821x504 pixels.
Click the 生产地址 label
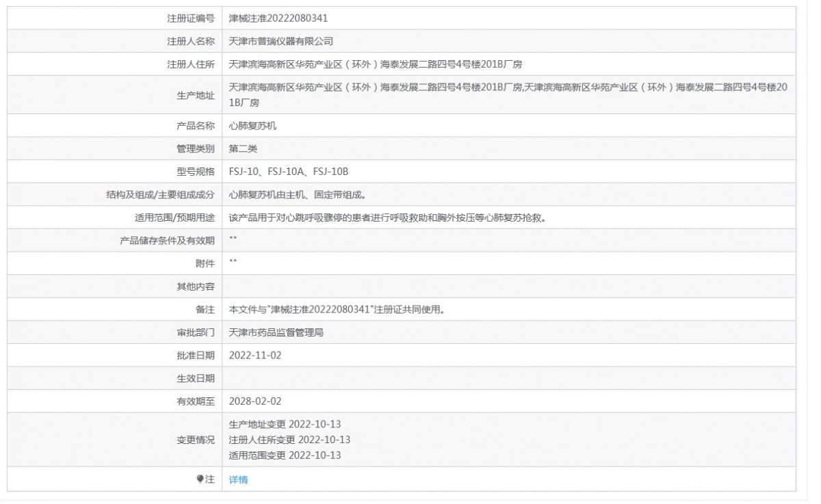click(196, 95)
